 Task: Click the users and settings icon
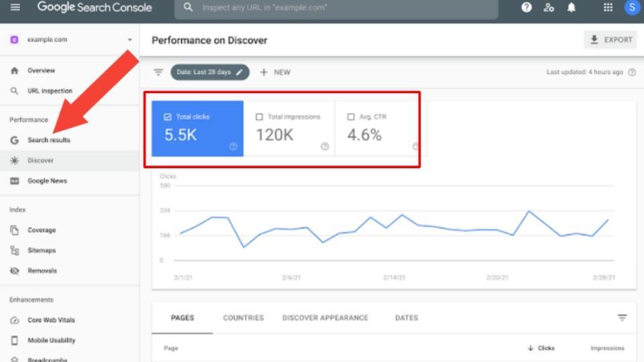pos(549,7)
